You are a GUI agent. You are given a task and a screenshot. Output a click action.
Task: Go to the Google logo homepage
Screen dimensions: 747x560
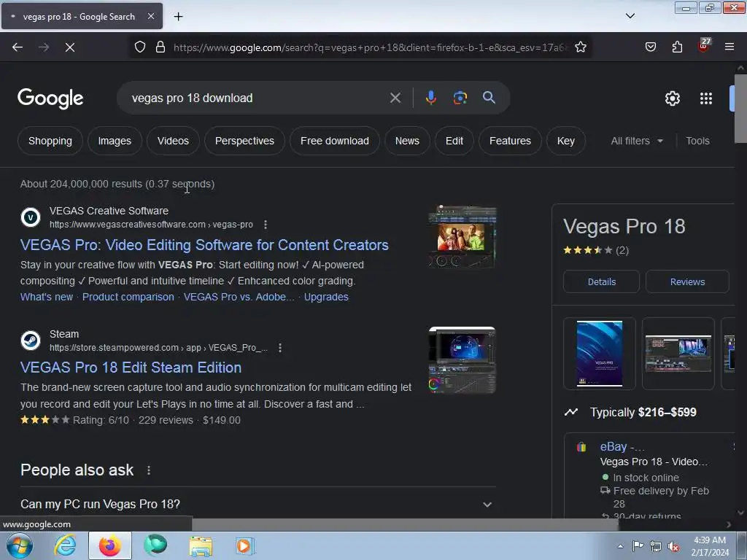50,98
